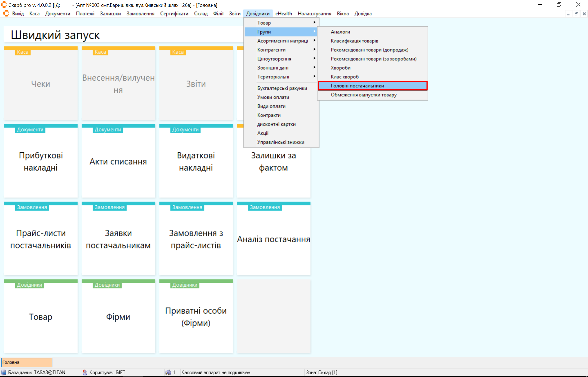
Task: Click the Скарб pro logo in the title bar
Action: click(x=4, y=5)
